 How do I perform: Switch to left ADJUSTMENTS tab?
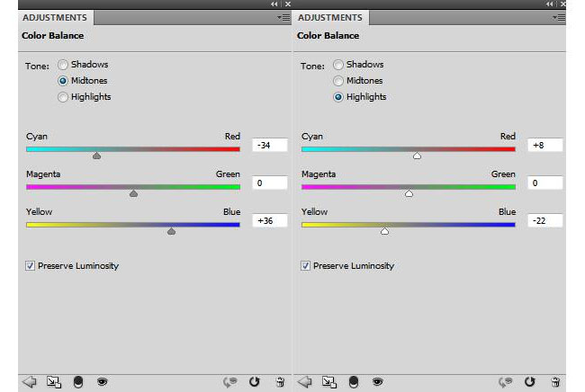point(55,17)
